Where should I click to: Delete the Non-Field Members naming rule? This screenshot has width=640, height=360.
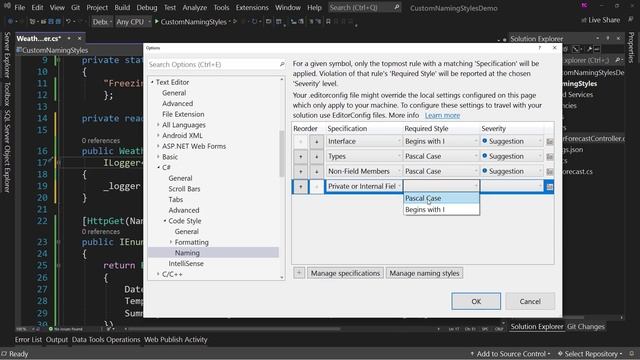[x=550, y=171]
